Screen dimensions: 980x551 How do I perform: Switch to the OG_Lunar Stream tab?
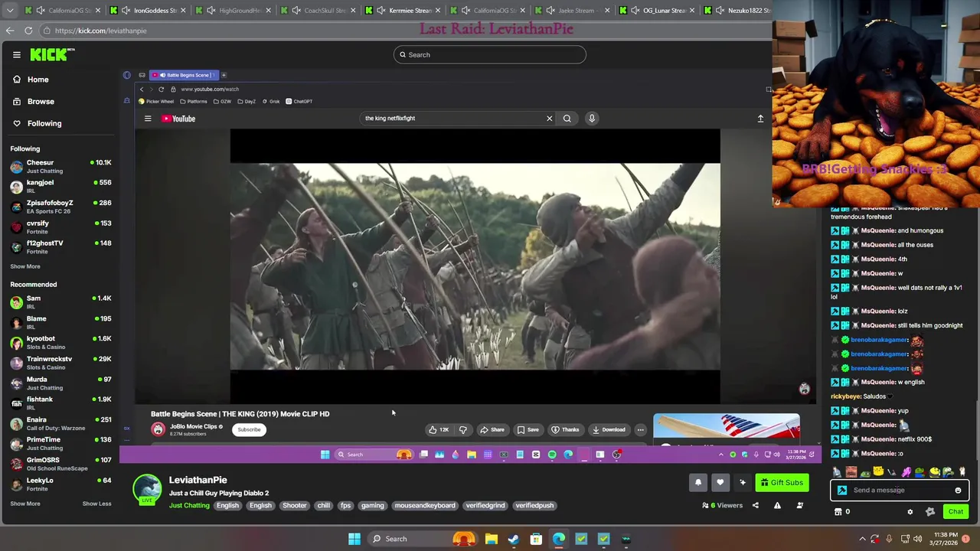tap(658, 11)
